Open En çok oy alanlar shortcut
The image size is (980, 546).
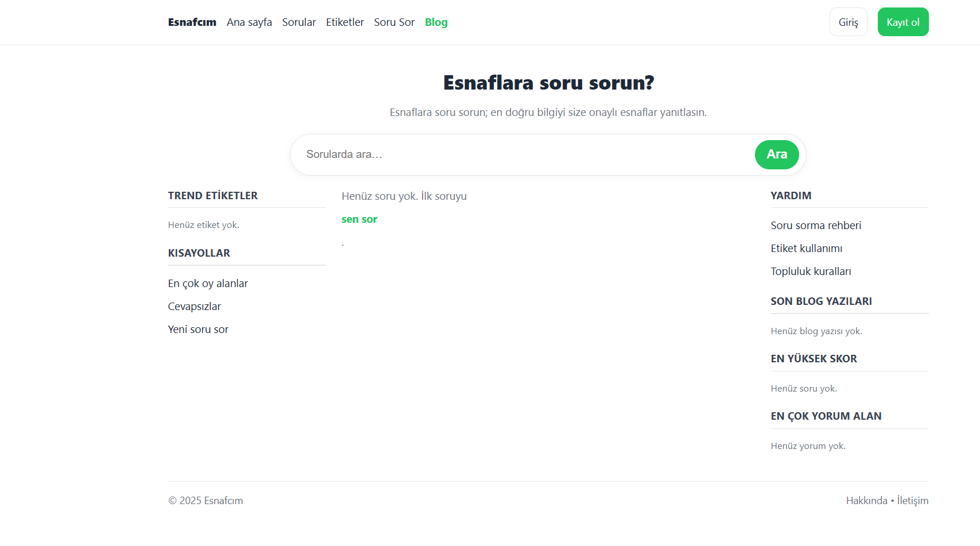click(x=208, y=284)
